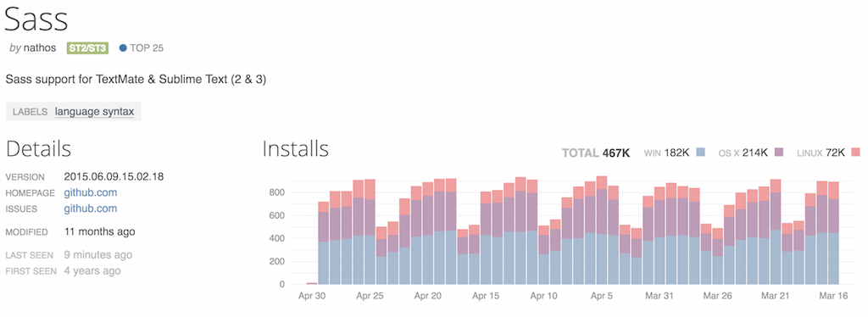The width and height of the screenshot is (868, 317).
Task: Click the Sass package title
Action: (x=36, y=19)
